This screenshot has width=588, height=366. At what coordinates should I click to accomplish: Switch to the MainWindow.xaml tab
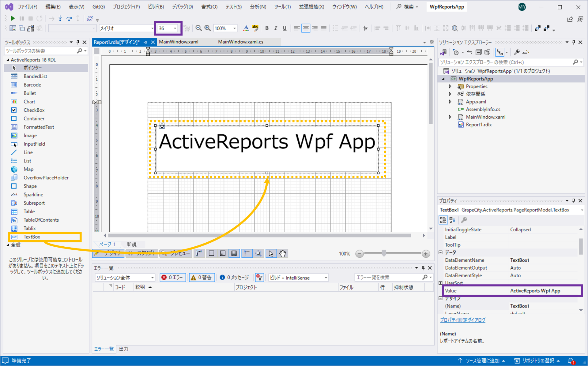[179, 42]
